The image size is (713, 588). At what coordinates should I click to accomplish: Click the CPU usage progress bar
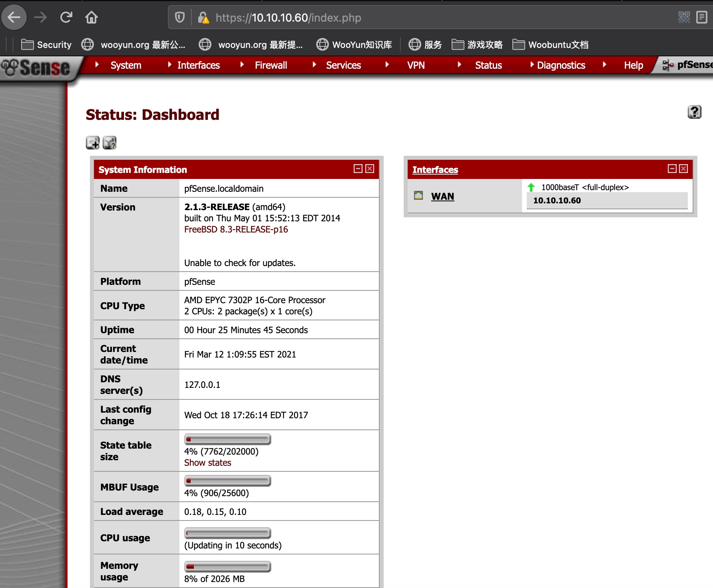click(227, 533)
